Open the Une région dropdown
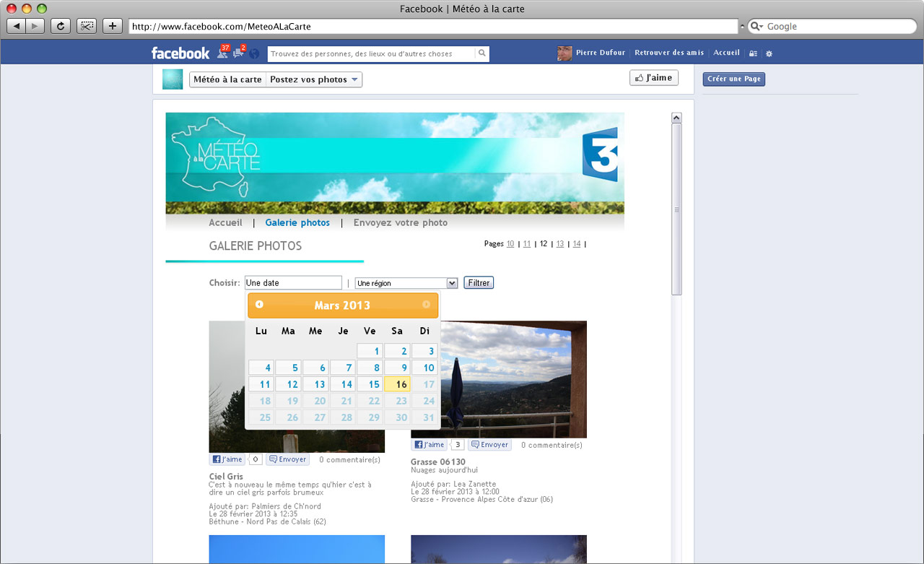Screen dimensions: 924x564 pyautogui.click(x=406, y=283)
